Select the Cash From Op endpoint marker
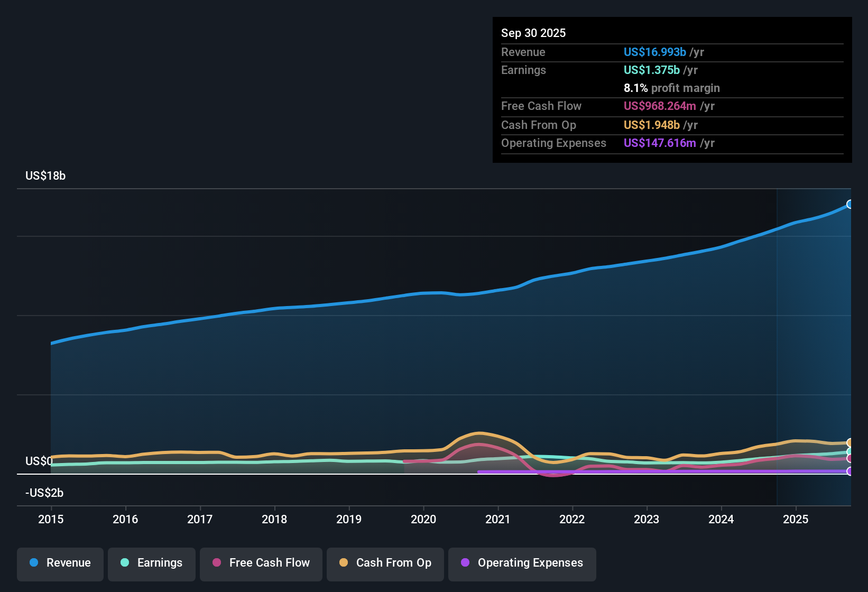The width and height of the screenshot is (868, 592). click(x=850, y=442)
